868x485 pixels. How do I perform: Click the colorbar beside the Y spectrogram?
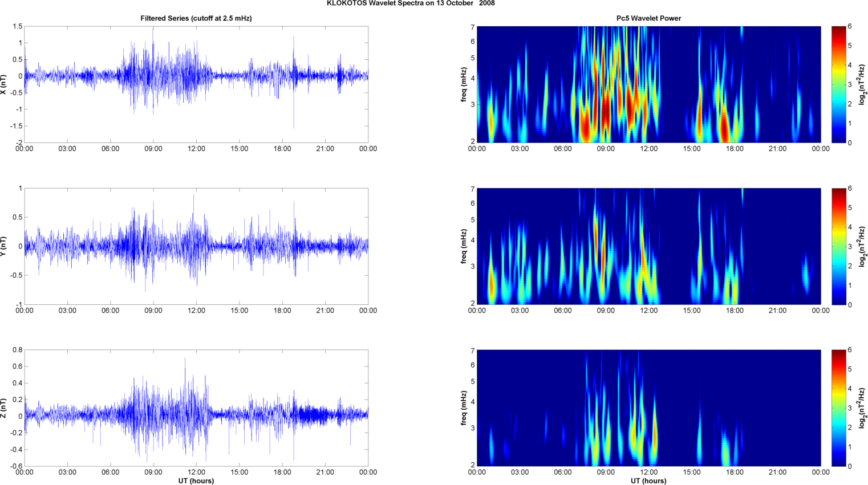click(x=838, y=246)
